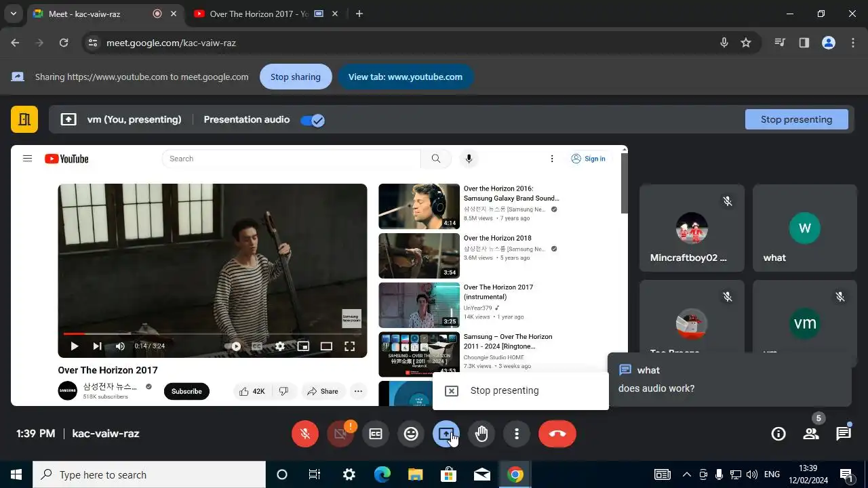868x488 pixels.
Task: Click YouTube voice search microphone
Action: (468, 159)
